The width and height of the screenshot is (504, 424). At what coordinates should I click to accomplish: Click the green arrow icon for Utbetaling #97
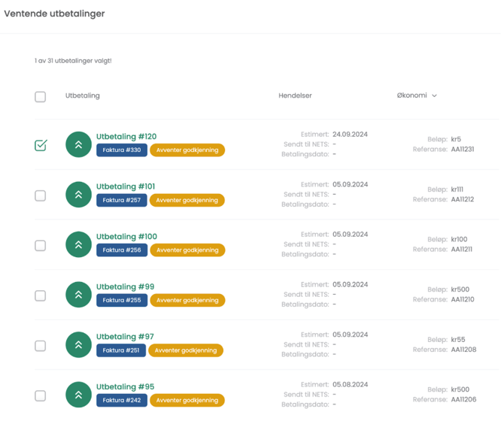78,345
